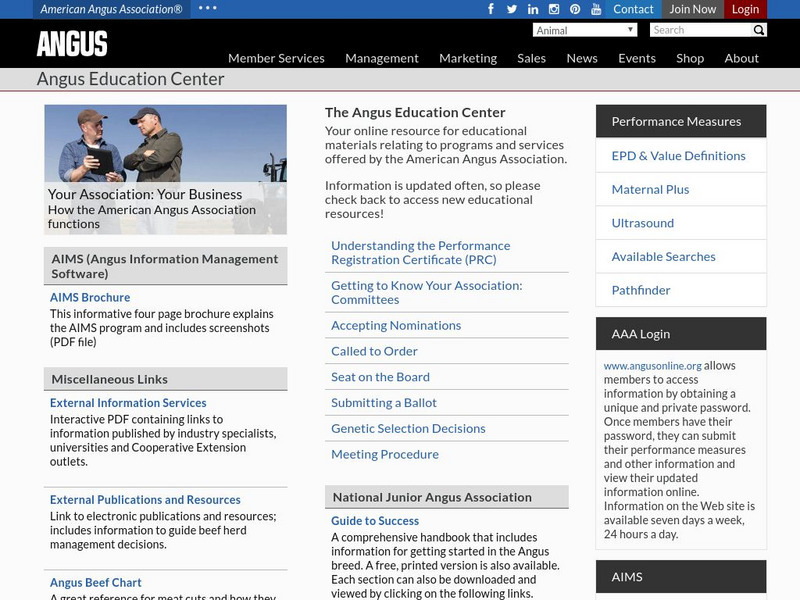Click the search magnifying glass icon
Image resolution: width=800 pixels, height=600 pixels.
[x=760, y=30]
